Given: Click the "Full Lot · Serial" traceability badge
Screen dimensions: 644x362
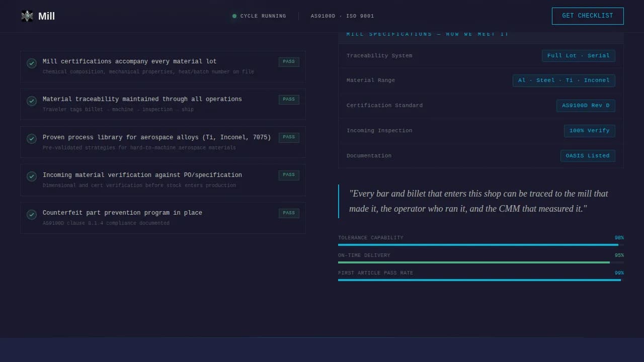Looking at the screenshot, I should click(578, 55).
